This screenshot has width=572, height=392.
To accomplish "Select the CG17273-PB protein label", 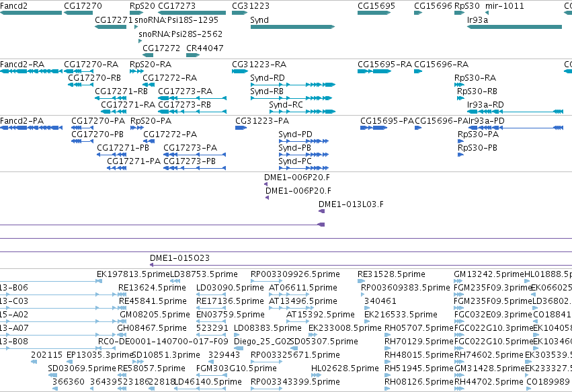I will (x=190, y=161).
